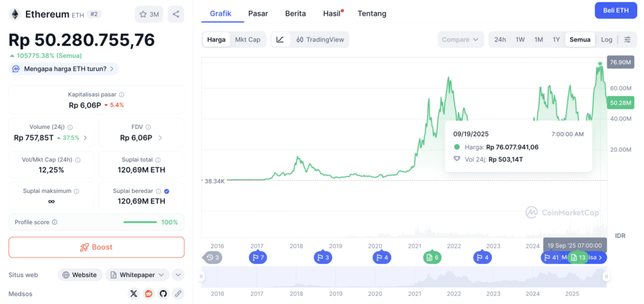Click the green document marker with 6

(433, 258)
